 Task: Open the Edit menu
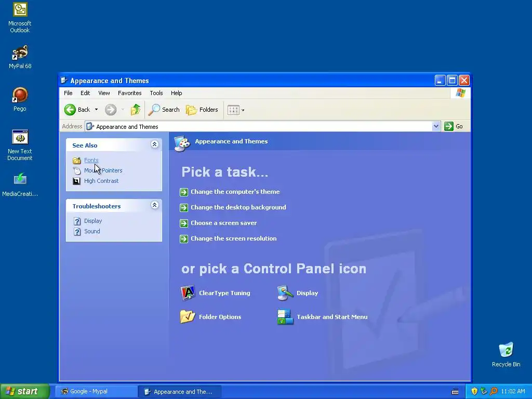point(85,93)
